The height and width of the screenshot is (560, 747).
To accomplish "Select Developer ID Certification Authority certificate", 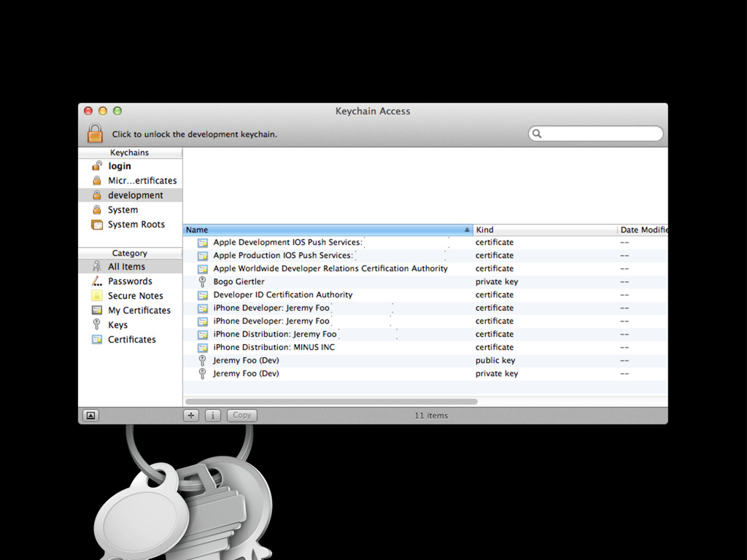I will point(425,295).
